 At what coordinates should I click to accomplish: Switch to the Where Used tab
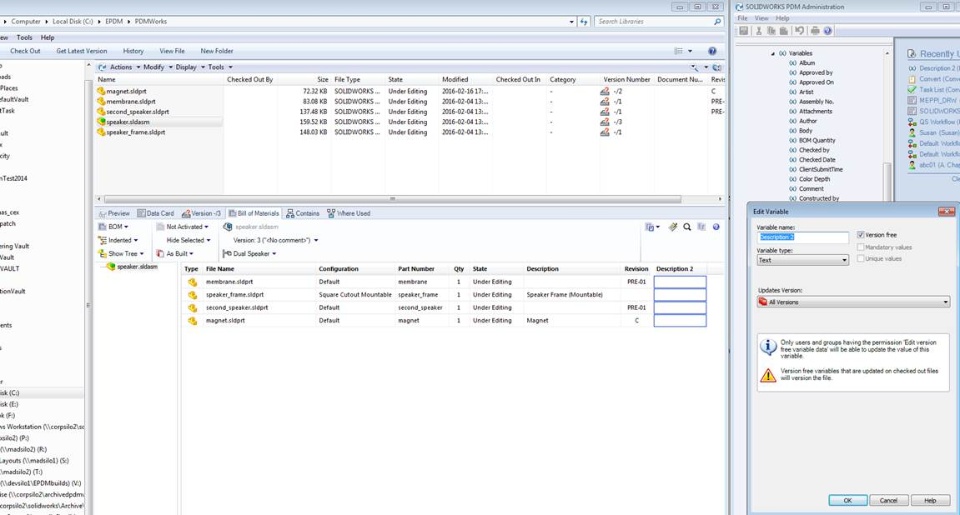coord(349,214)
